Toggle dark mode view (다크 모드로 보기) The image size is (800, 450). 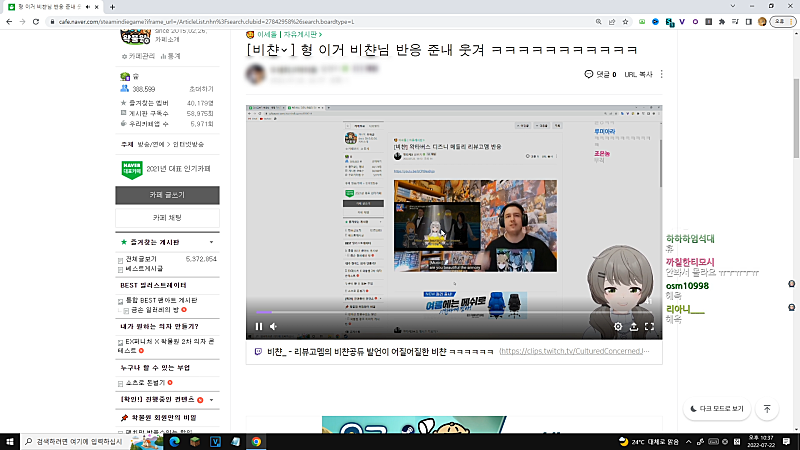coord(717,409)
